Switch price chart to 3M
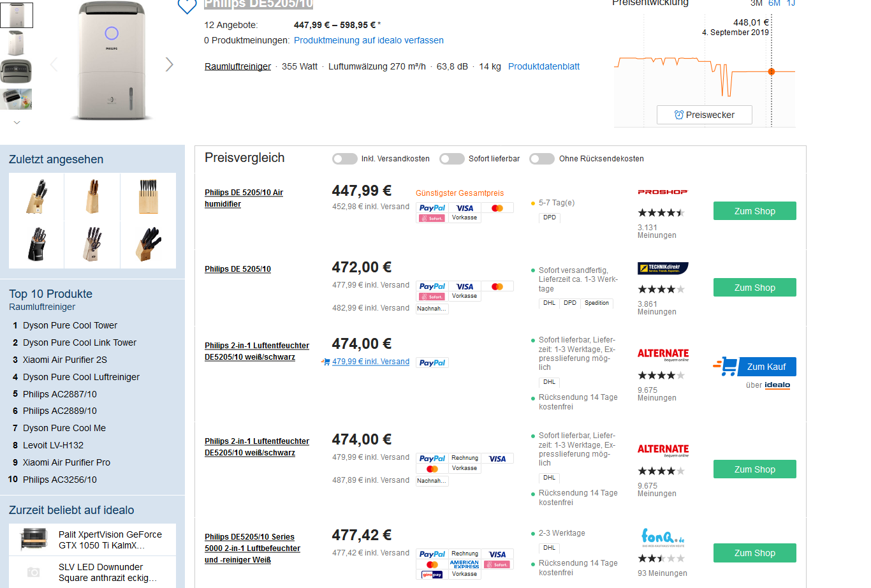Screen dimensions: 871x588 756,3
